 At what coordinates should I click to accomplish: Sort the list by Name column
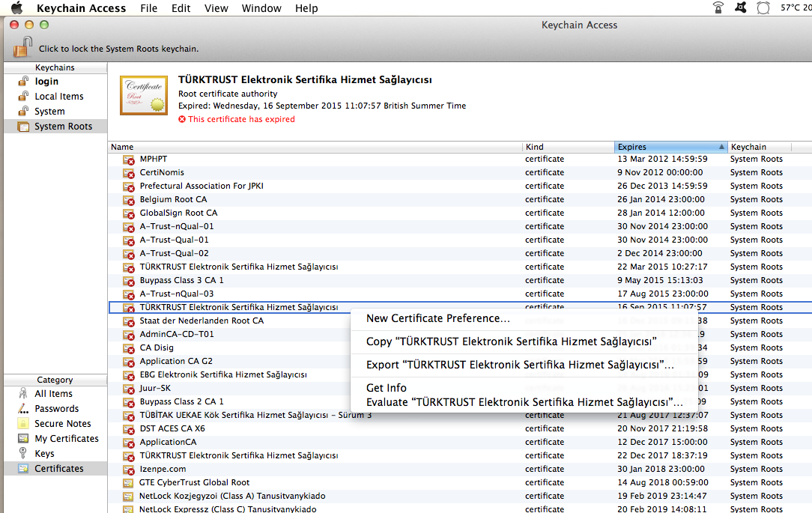click(315, 147)
